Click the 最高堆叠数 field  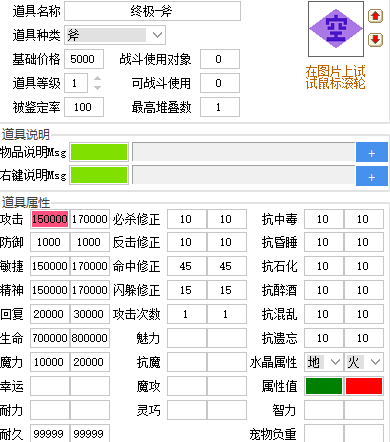[x=220, y=107]
